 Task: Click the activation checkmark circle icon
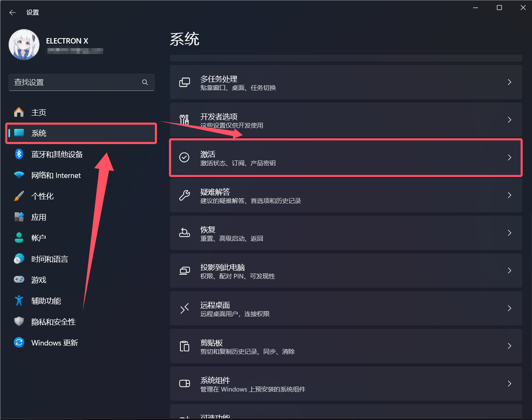click(x=184, y=157)
